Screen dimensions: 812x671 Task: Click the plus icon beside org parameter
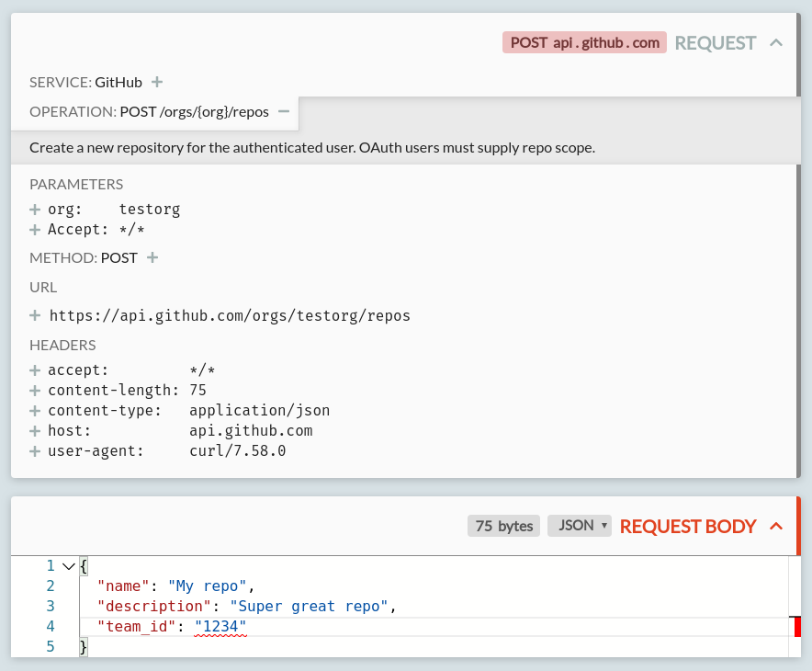click(x=35, y=209)
